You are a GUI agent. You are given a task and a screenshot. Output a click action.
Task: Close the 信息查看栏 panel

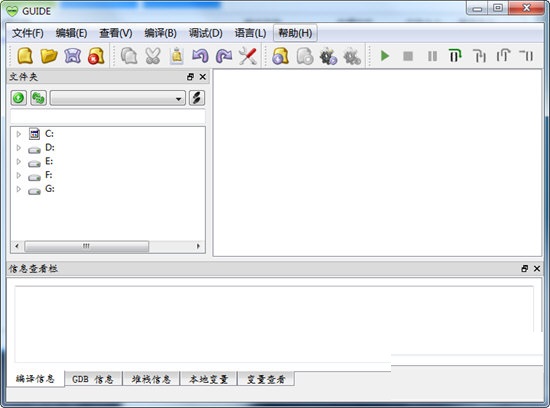click(x=537, y=268)
